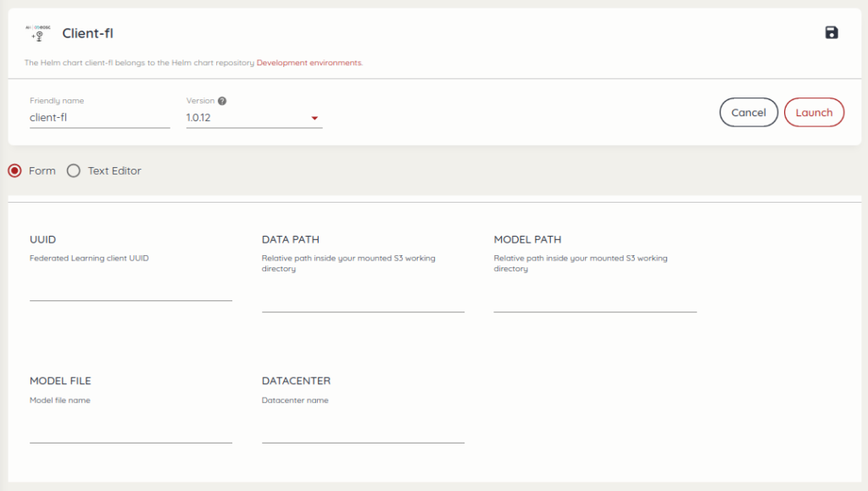The image size is (868, 491).
Task: Open the Development environments link
Action: click(309, 63)
